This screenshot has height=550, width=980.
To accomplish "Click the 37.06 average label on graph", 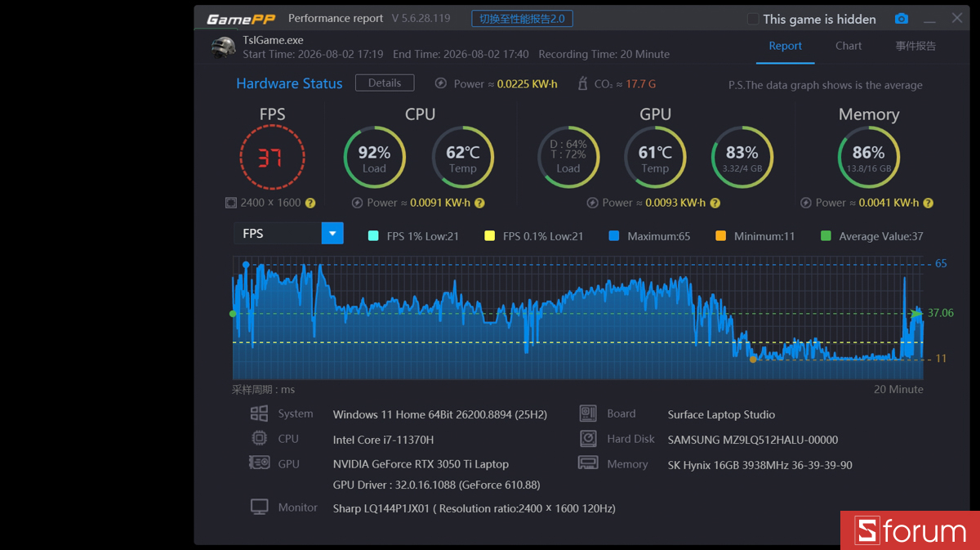I will [x=940, y=313].
